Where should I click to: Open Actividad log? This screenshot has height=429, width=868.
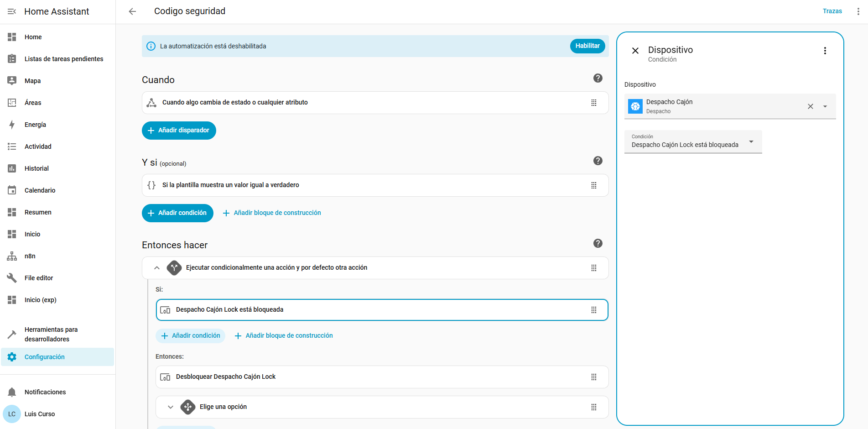[57, 146]
